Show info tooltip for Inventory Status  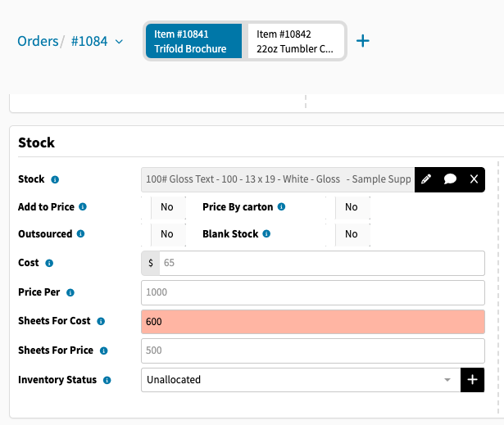pyautogui.click(x=107, y=380)
